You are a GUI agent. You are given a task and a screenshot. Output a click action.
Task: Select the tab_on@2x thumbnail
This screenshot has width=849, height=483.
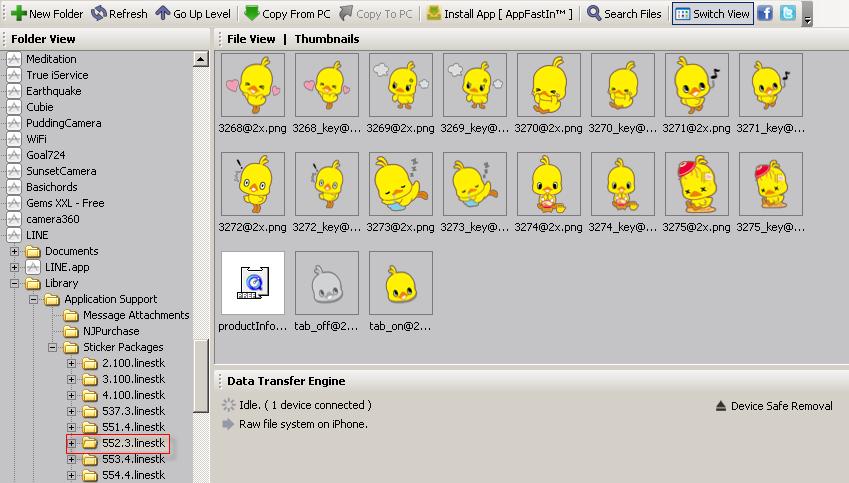pyautogui.click(x=401, y=283)
